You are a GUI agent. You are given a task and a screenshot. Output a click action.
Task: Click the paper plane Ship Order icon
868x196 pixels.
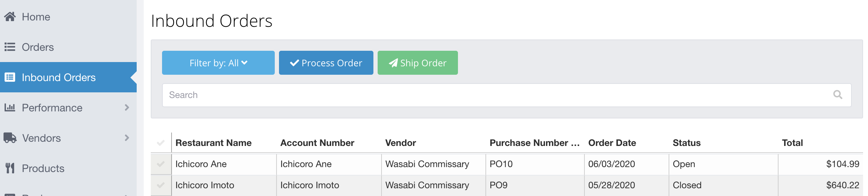(x=393, y=63)
